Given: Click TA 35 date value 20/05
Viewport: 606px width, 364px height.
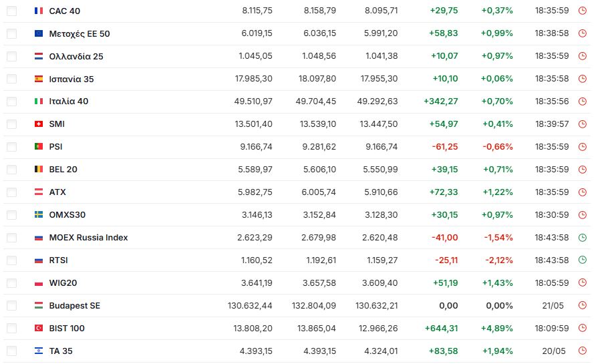Looking at the screenshot, I should point(553,351).
